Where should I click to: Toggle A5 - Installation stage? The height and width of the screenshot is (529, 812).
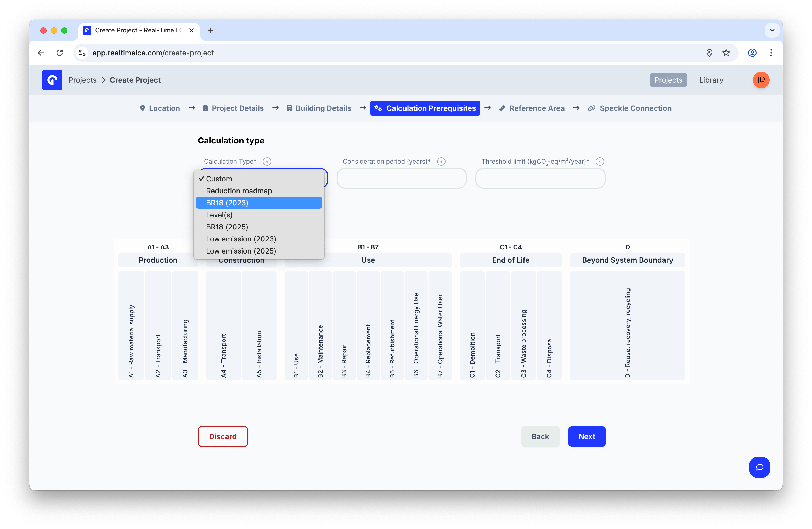tap(259, 325)
